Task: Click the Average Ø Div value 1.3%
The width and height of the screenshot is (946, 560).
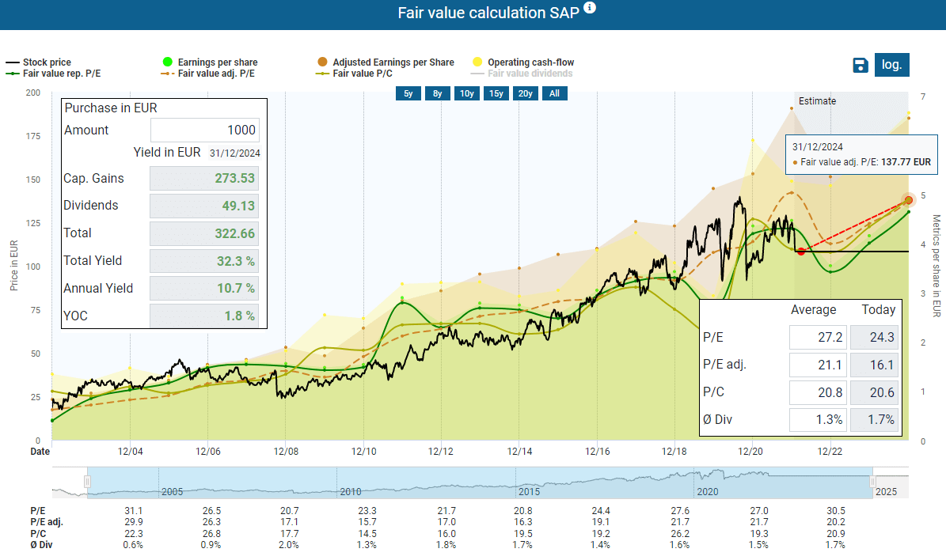Action: pyautogui.click(x=818, y=419)
